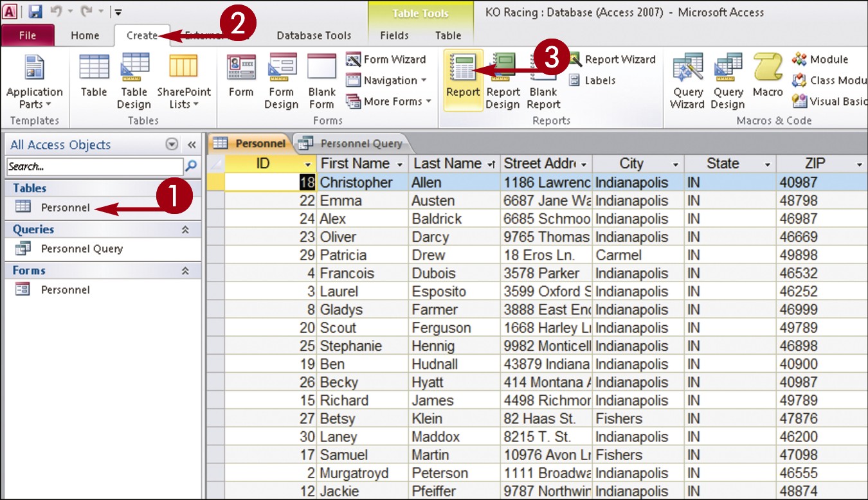Open Query Design view
Image resolution: width=868 pixels, height=500 pixels.
(728, 82)
